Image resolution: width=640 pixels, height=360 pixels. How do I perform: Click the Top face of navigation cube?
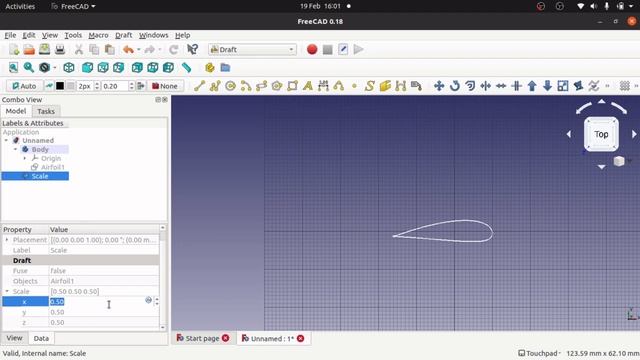coord(601,134)
